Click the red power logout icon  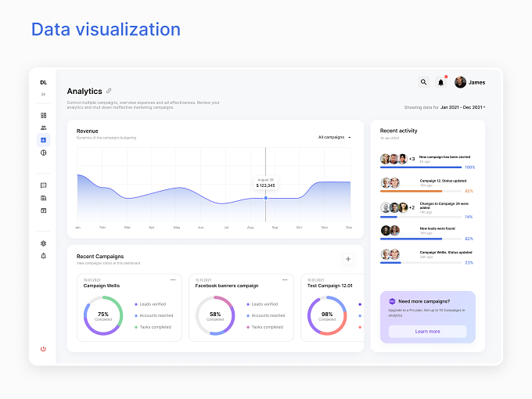coord(43,349)
